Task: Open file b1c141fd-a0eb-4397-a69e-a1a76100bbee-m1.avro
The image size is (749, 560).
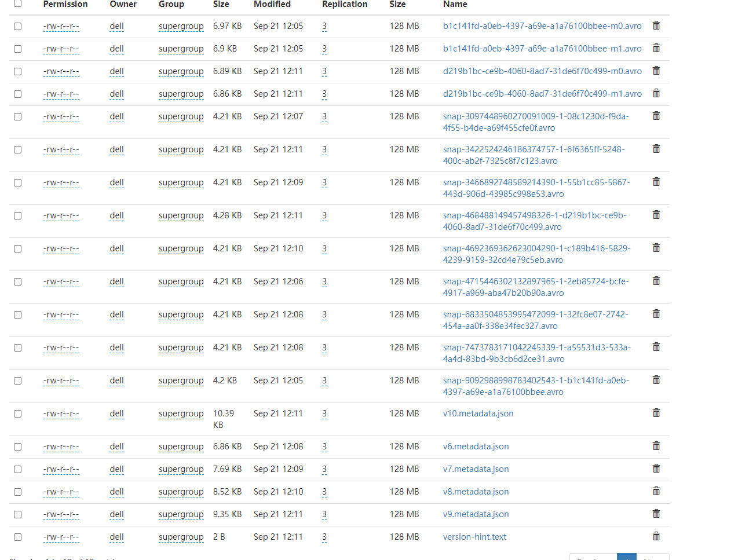Action: pos(542,49)
